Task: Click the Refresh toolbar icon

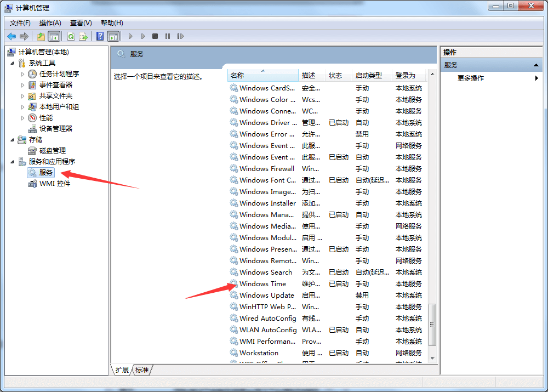Action: click(71, 36)
